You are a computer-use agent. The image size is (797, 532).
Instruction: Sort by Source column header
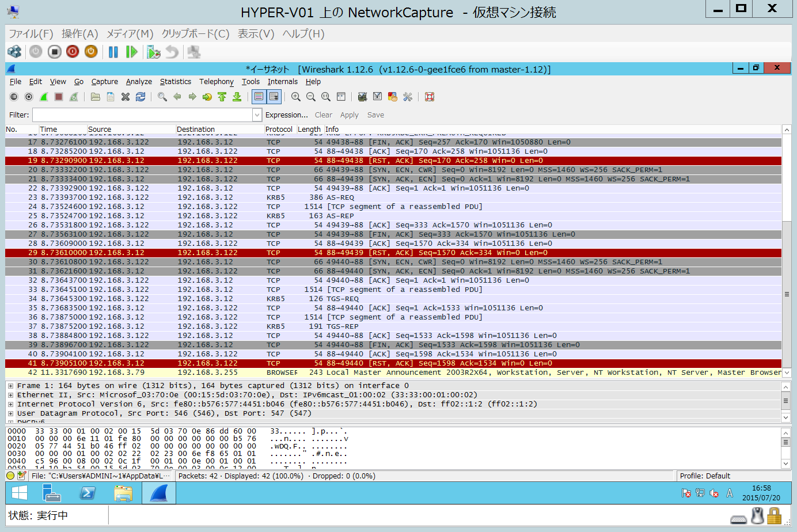[131, 130]
